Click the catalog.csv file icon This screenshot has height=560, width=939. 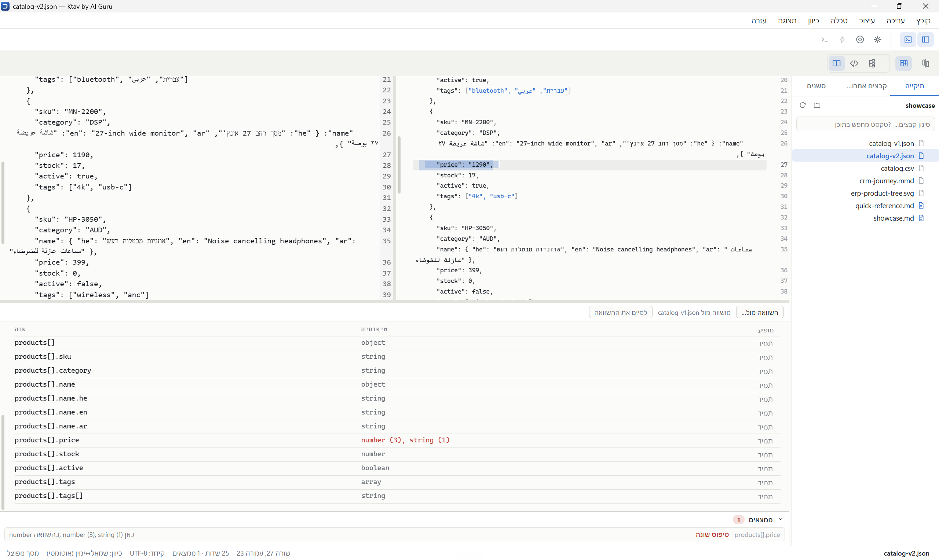tap(921, 168)
